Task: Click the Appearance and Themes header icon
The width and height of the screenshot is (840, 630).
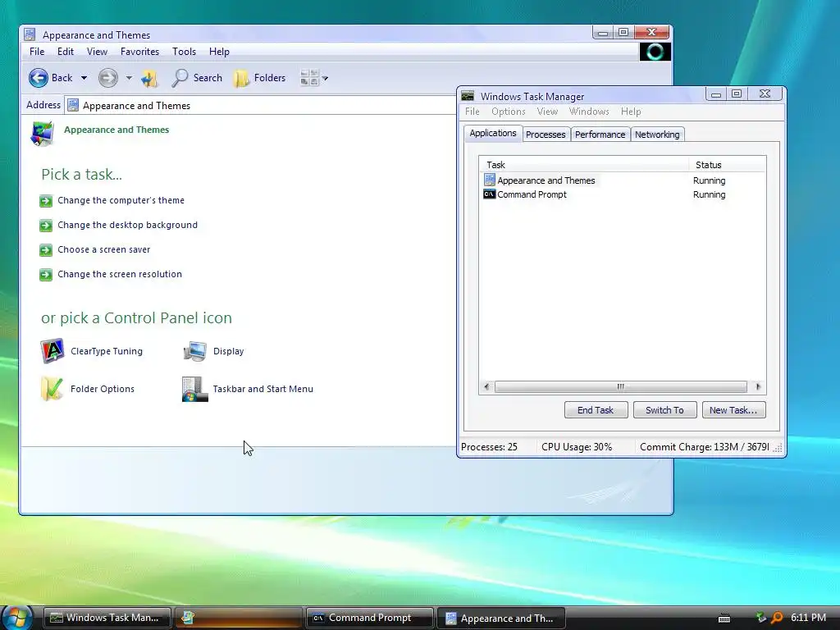Action: (x=43, y=134)
